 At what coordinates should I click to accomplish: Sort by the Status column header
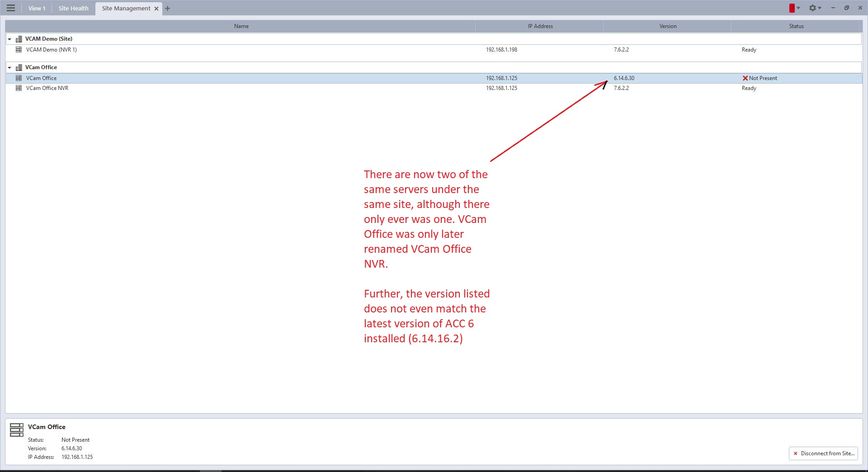[796, 26]
